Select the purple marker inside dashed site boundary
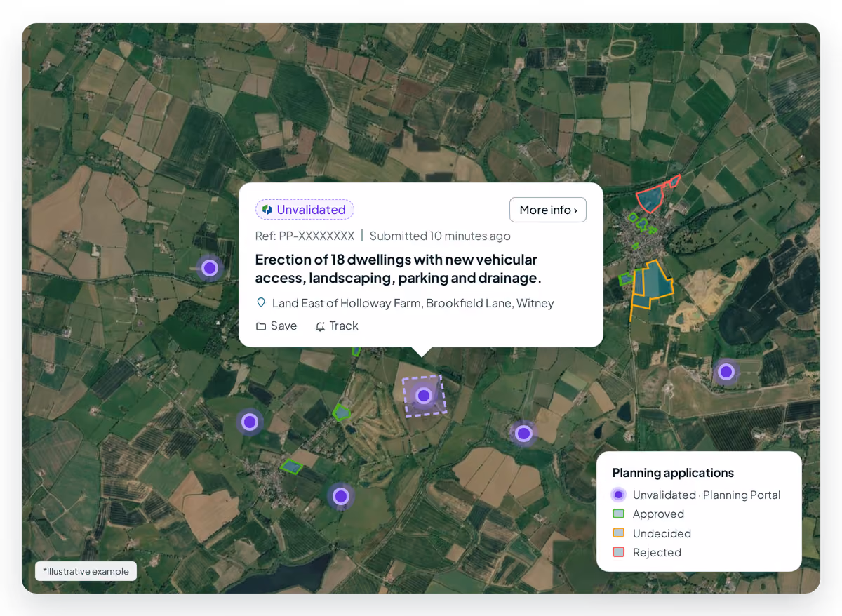842x616 pixels. click(423, 396)
